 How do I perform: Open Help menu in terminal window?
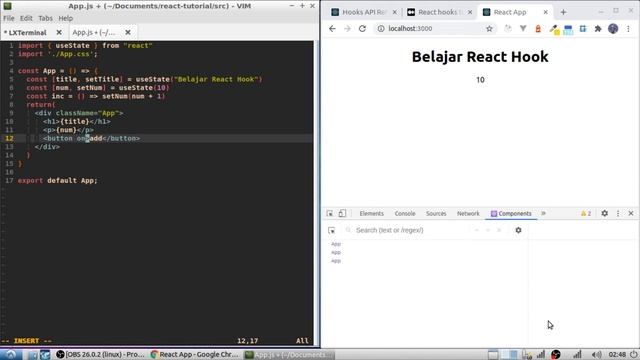pos(65,18)
